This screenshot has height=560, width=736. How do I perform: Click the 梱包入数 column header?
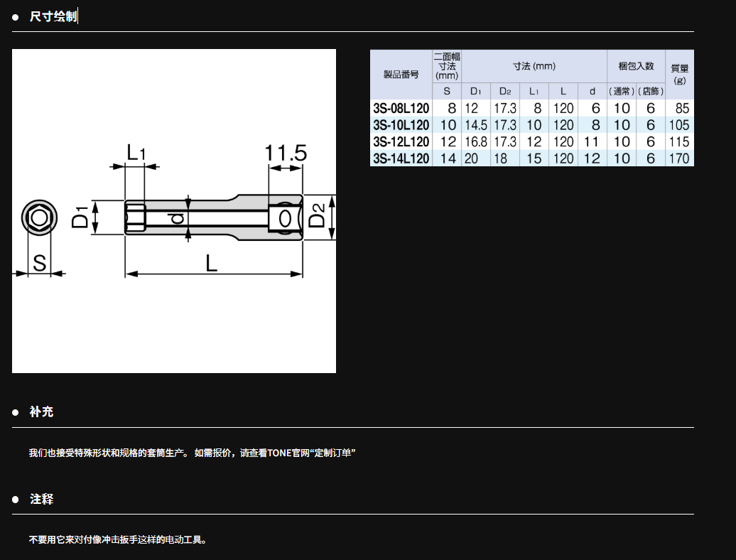click(636, 66)
